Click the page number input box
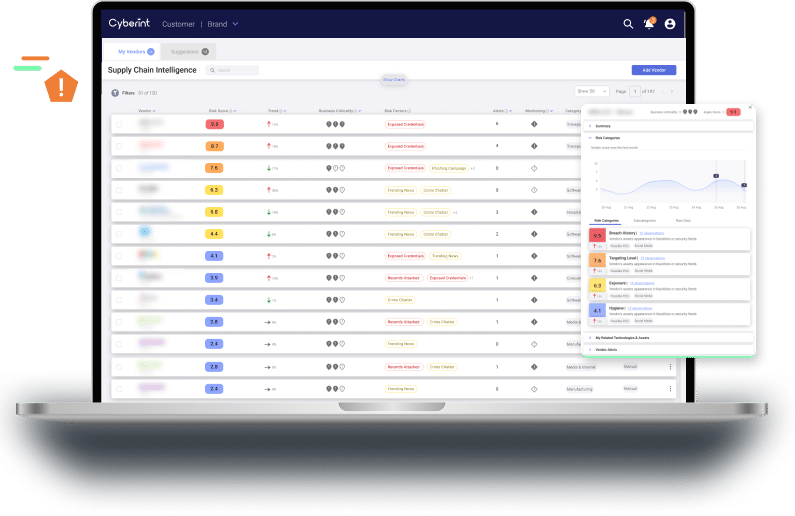This screenshot has width=795, height=516. (x=635, y=92)
